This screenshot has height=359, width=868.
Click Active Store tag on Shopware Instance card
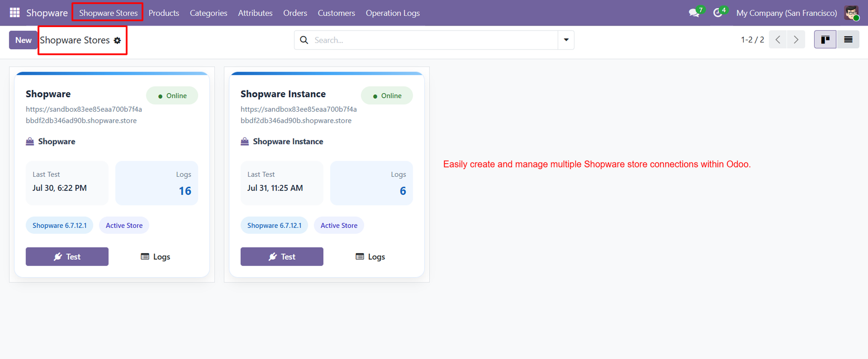pyautogui.click(x=339, y=226)
